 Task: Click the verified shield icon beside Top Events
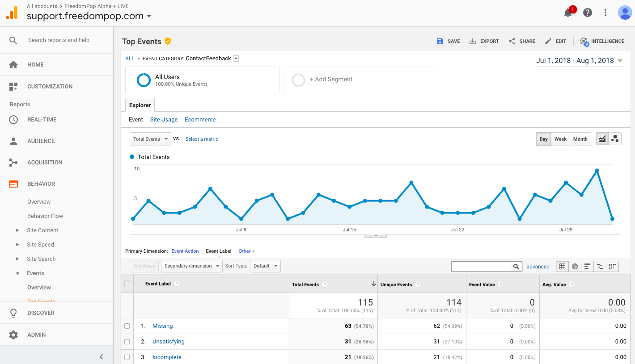pyautogui.click(x=168, y=41)
